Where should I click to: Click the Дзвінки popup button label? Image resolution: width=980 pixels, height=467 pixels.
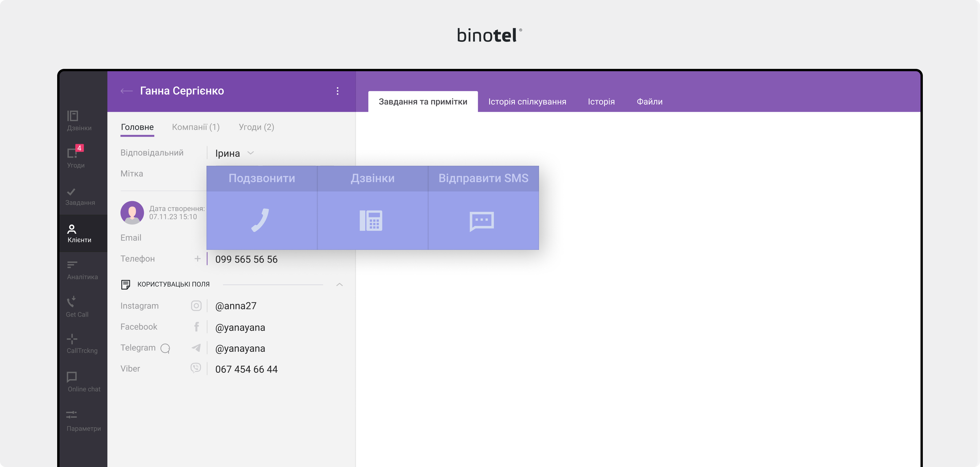click(373, 178)
